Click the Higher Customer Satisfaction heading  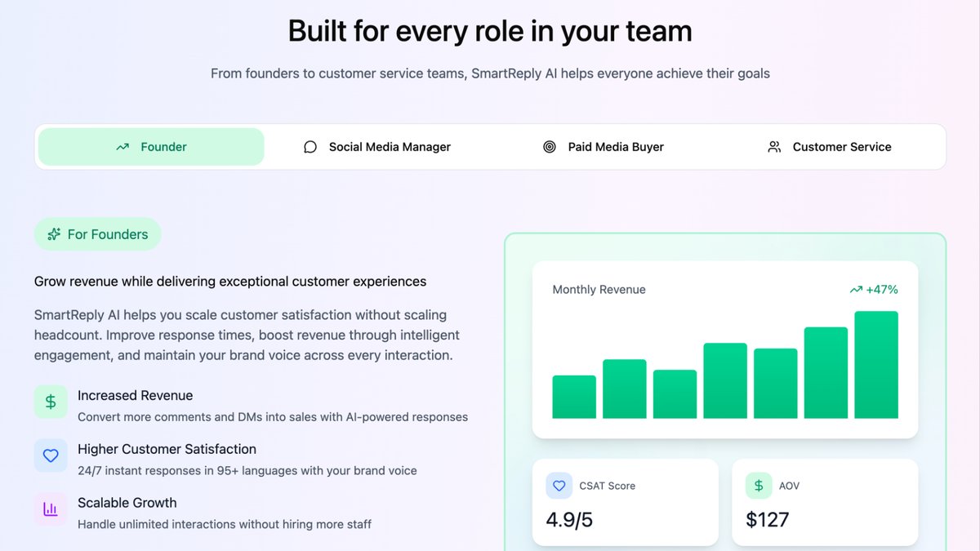[167, 449]
